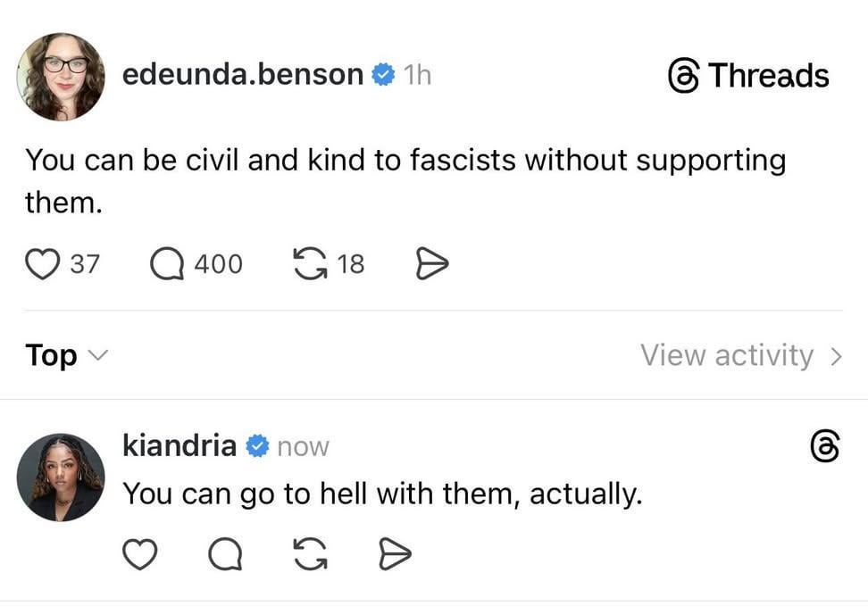Click the 1h timestamp on the post
The height and width of the screenshot is (614, 868).
[x=416, y=76]
